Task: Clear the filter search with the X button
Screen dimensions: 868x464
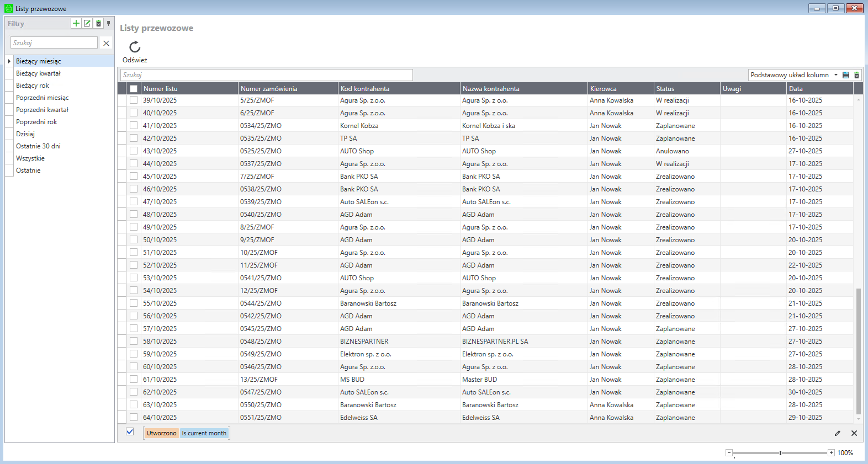Action: [106, 43]
